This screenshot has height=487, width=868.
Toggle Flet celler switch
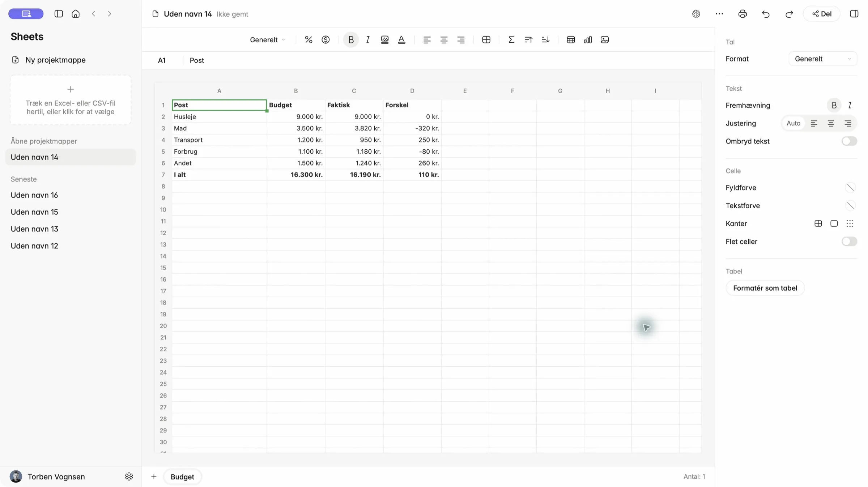coord(849,242)
